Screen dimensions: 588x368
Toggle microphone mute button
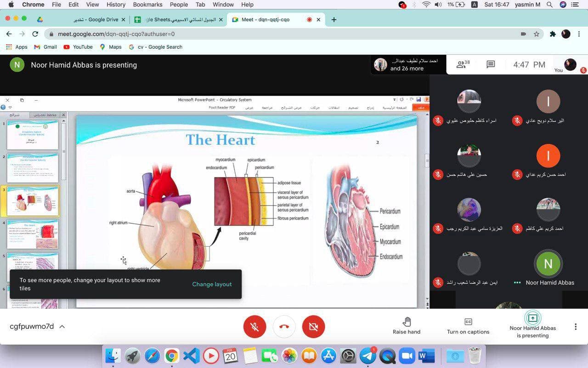tap(254, 327)
